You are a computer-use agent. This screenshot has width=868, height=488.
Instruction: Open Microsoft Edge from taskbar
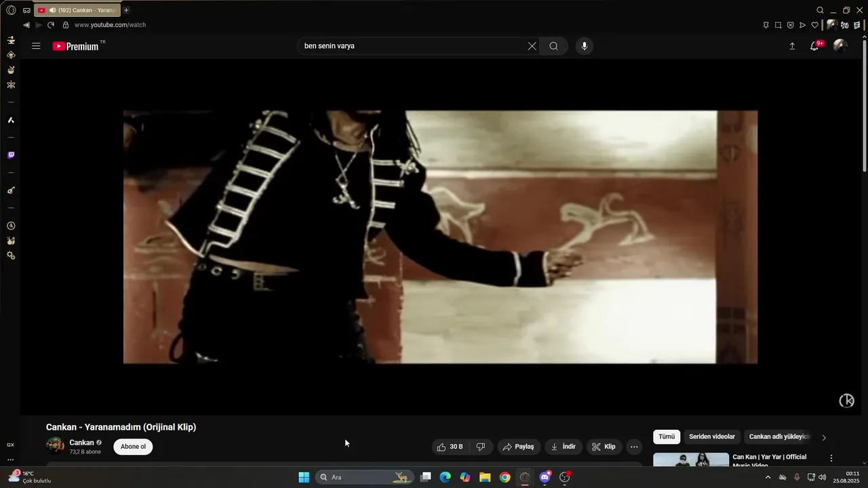point(445,477)
